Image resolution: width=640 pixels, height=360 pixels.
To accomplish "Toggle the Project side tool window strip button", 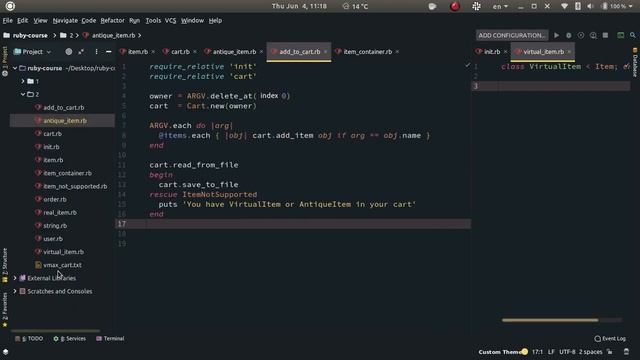I will coord(5,61).
